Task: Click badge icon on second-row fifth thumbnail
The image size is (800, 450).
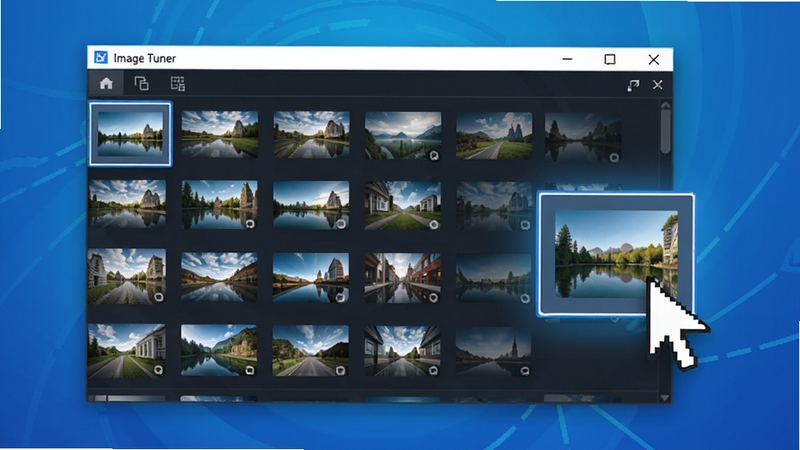Action: tap(525, 224)
